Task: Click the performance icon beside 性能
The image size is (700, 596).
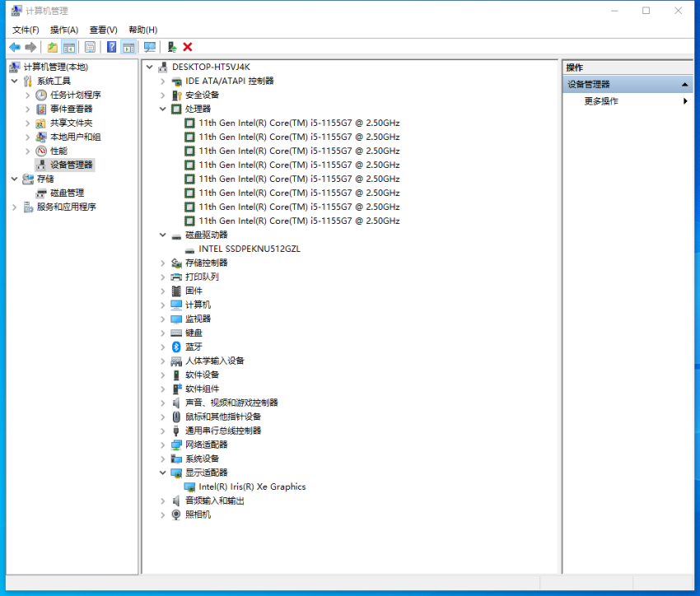Action: click(41, 151)
